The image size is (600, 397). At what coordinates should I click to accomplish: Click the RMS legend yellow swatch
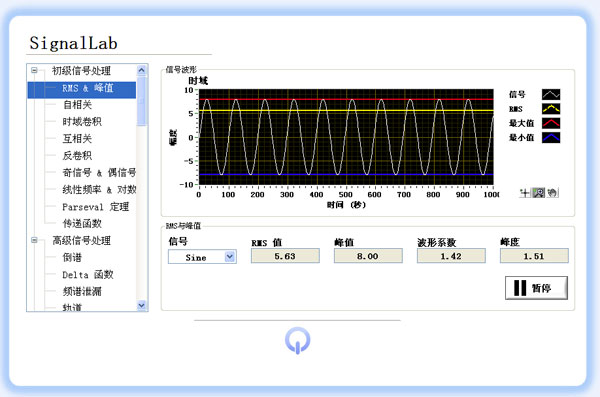point(551,109)
